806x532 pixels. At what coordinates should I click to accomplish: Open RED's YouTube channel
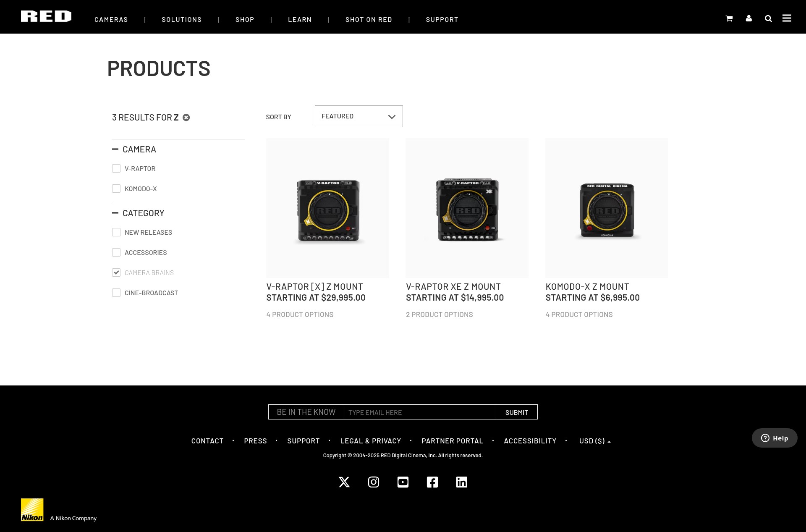(x=403, y=482)
